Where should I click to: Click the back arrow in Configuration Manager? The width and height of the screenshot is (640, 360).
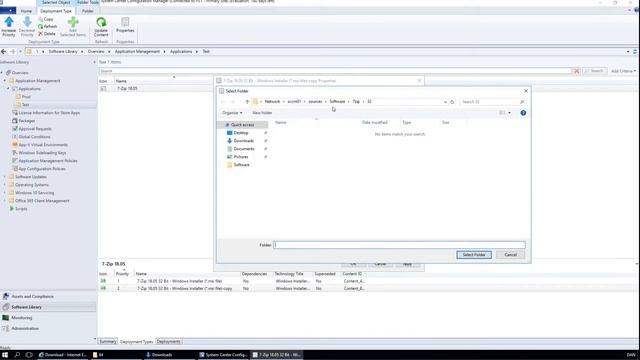[4, 51]
